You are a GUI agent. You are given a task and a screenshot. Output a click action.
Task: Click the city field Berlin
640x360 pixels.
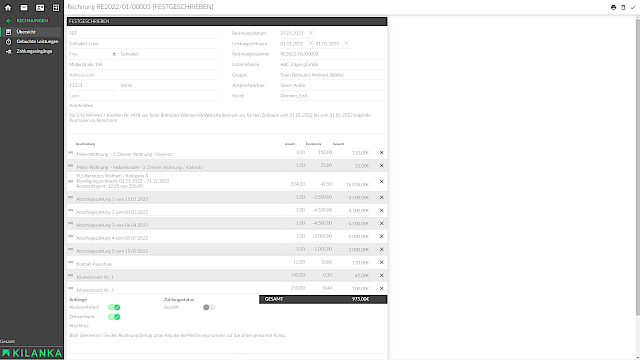(x=169, y=85)
